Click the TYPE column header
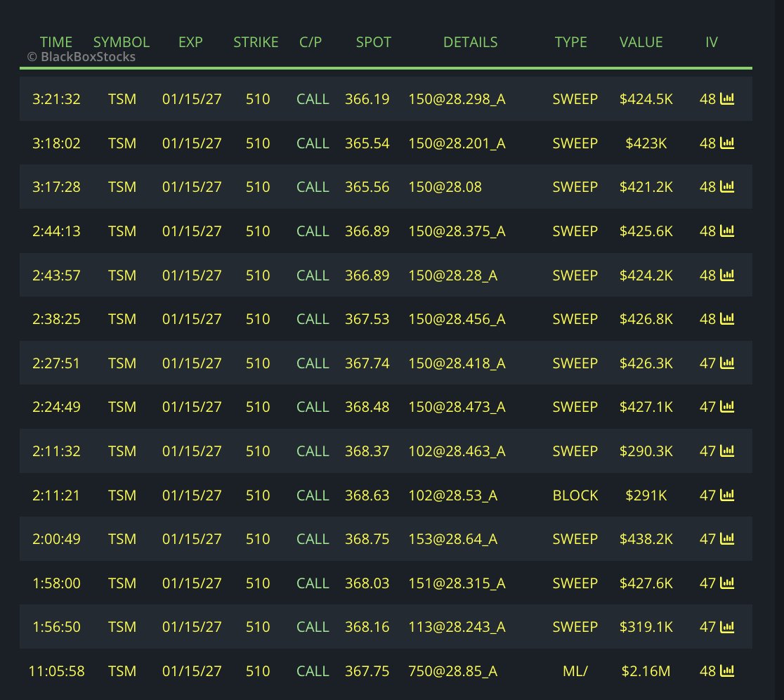Viewport: 784px width, 700px height. click(570, 42)
